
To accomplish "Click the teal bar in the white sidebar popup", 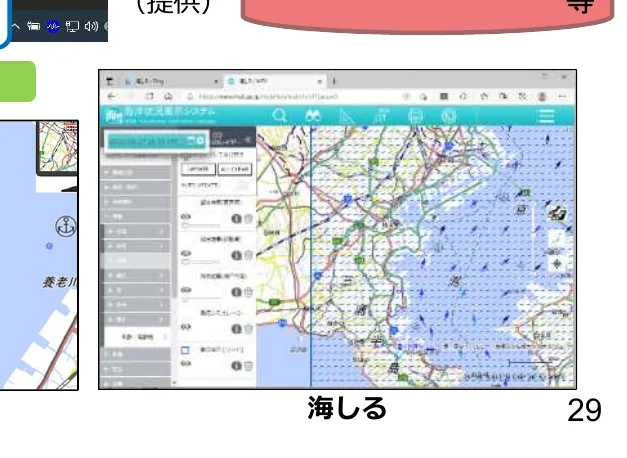I will click(x=156, y=141).
